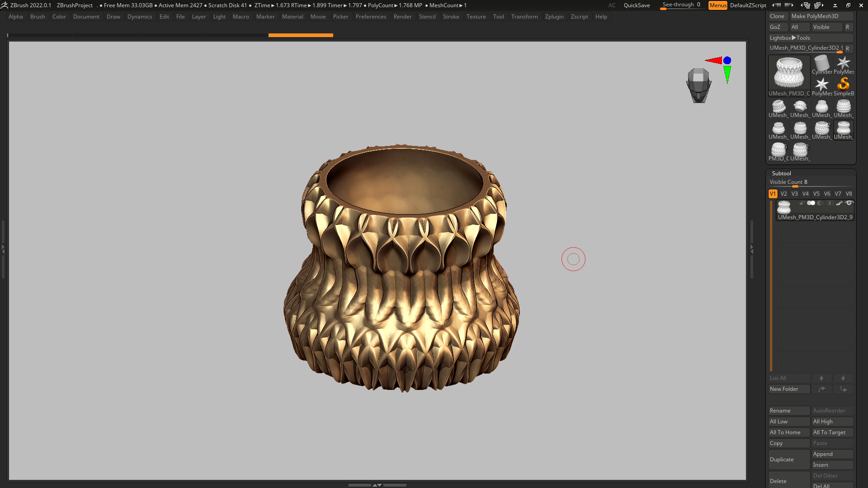868x488 pixels.
Task: Select the SimpleBrush tool icon
Action: click(844, 86)
